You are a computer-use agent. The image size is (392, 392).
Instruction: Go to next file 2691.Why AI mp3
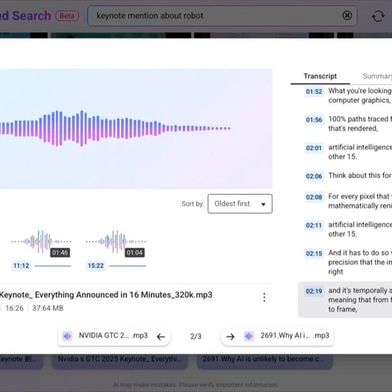click(x=277, y=336)
